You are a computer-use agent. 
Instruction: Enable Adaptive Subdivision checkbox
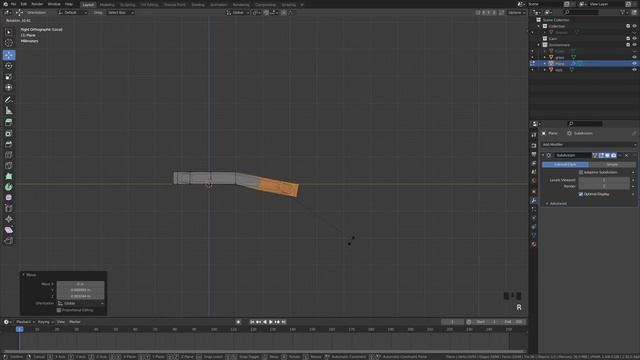coord(581,172)
